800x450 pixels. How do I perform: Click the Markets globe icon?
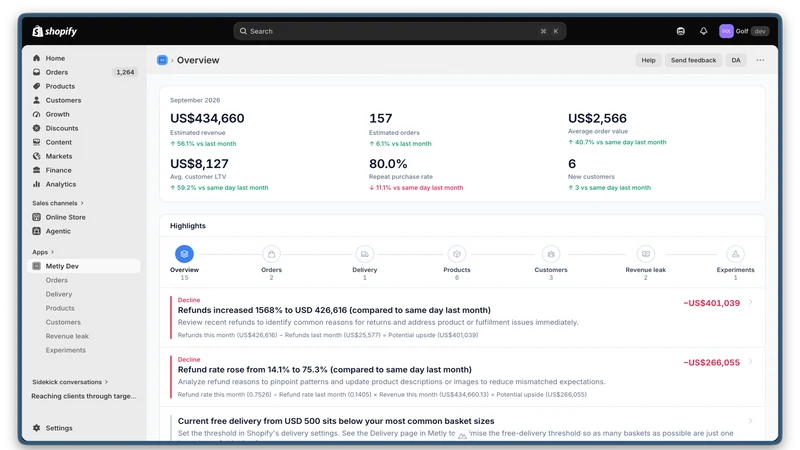pyautogui.click(x=37, y=156)
